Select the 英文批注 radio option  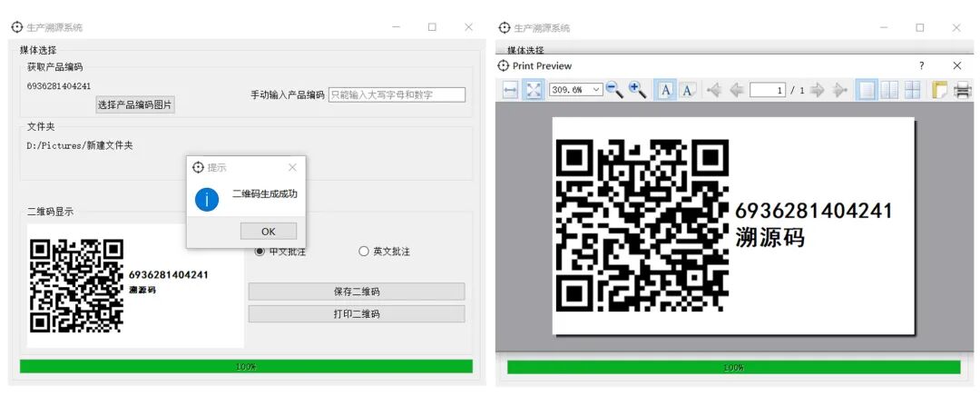click(x=365, y=252)
